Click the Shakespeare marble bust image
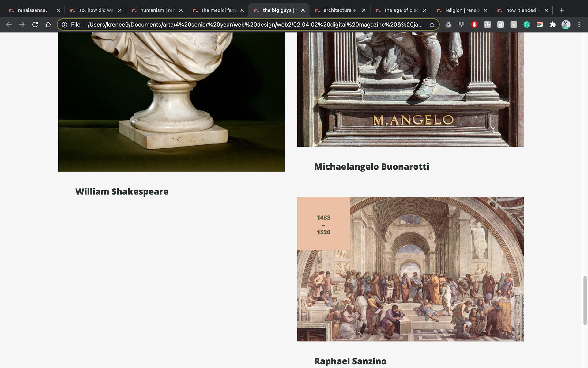This screenshot has height=368, width=588. 171,102
